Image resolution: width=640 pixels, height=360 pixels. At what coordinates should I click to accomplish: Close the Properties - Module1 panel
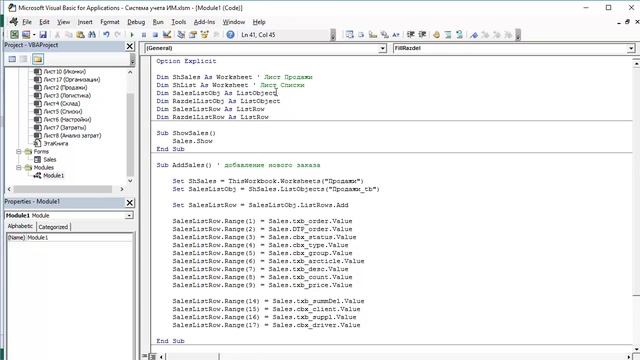(130, 202)
